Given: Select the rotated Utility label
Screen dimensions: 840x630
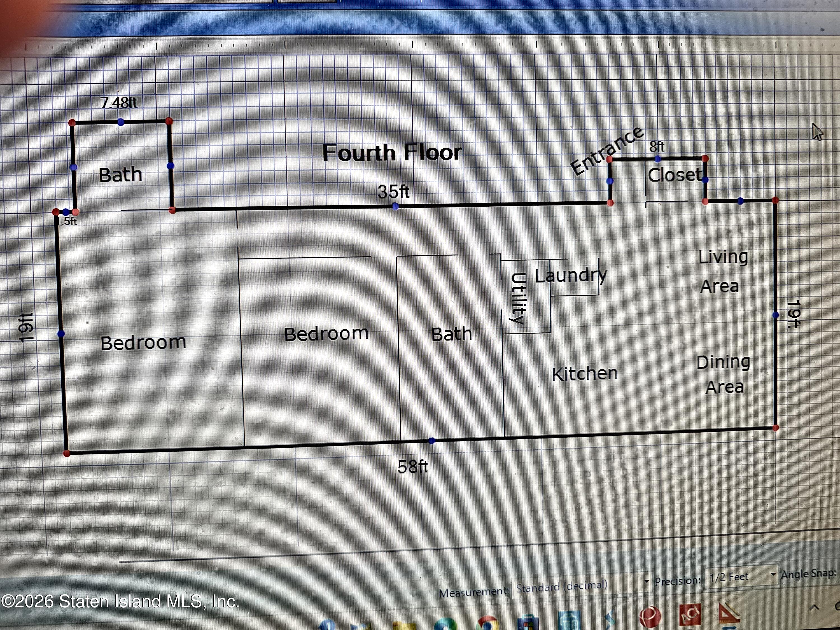Looking at the screenshot, I should [x=518, y=298].
